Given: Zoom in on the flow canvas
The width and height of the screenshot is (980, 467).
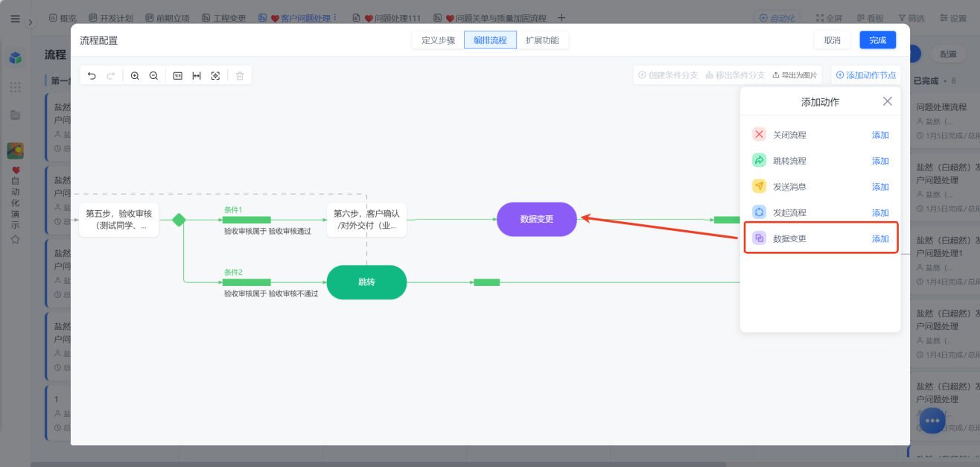Looking at the screenshot, I should pos(135,75).
